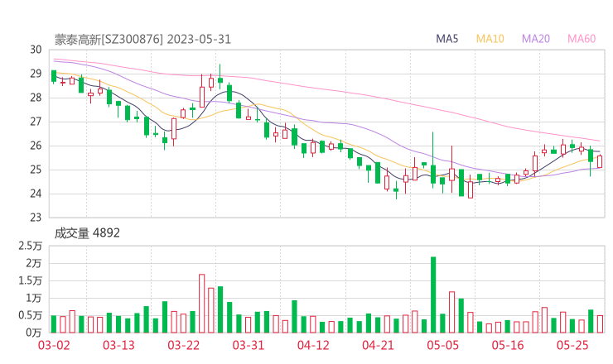Select the 03-22 date label

(x=183, y=345)
